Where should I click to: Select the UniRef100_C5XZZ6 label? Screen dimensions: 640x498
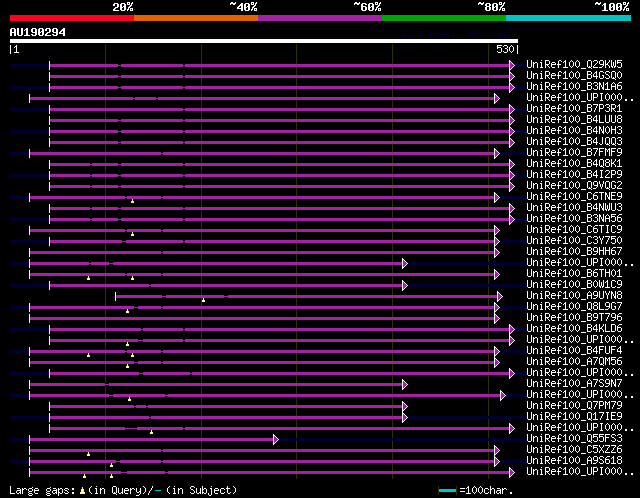(x=574, y=450)
